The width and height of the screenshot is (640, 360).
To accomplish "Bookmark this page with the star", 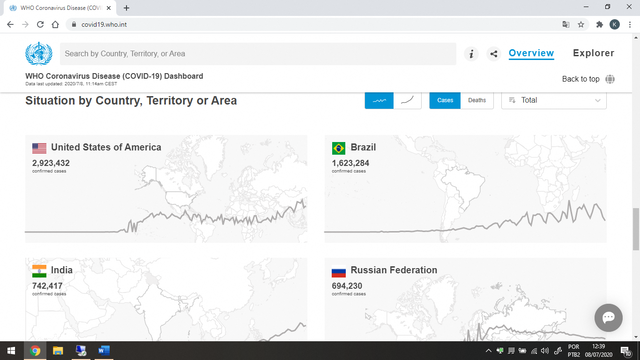I will coord(581,24).
